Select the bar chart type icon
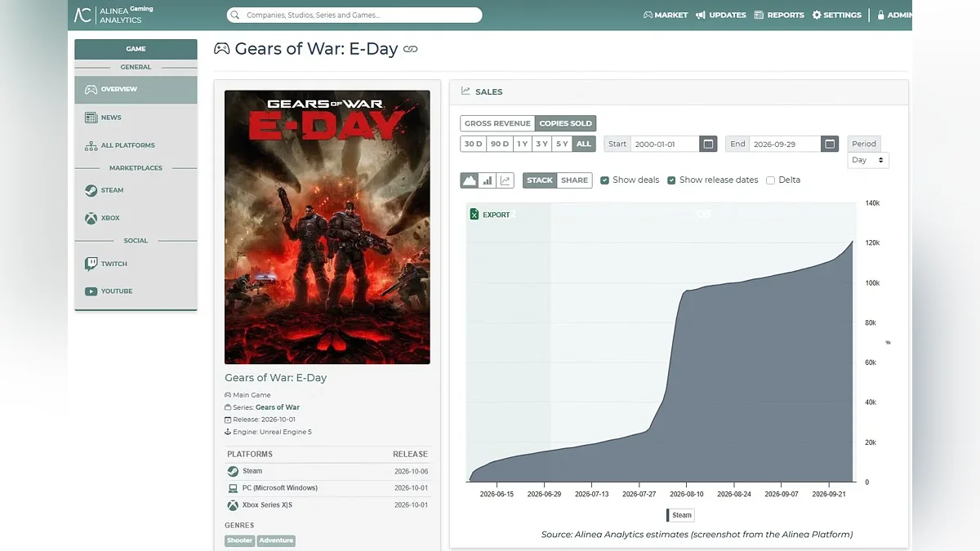The height and width of the screenshot is (551, 980). tap(488, 180)
